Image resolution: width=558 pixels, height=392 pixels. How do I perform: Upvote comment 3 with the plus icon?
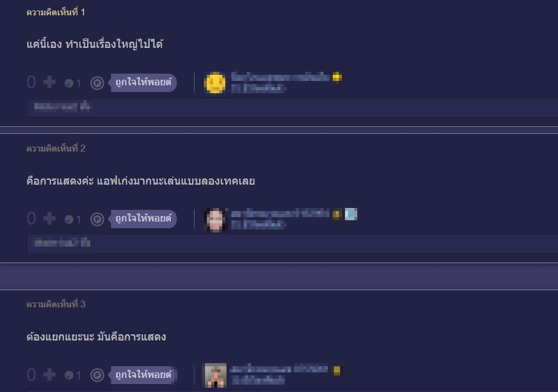pyautogui.click(x=49, y=375)
